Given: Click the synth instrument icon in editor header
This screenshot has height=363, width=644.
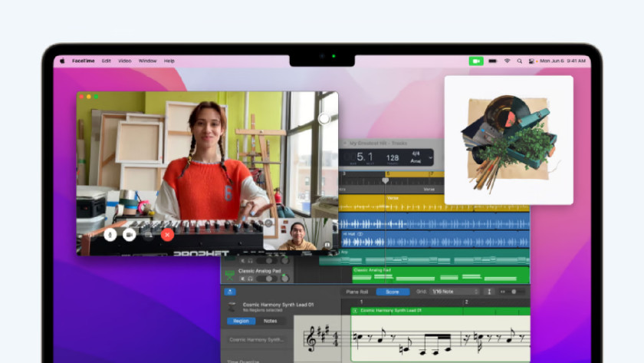Looking at the screenshot, I should 232,307.
